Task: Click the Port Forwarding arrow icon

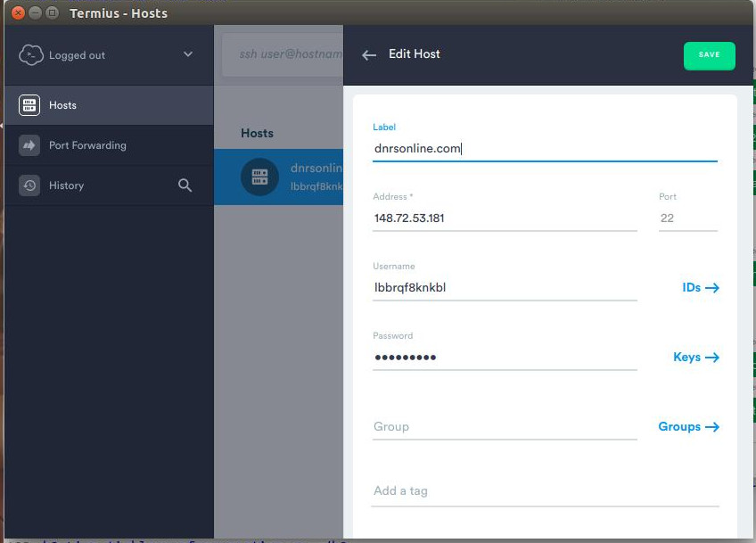Action: click(29, 145)
